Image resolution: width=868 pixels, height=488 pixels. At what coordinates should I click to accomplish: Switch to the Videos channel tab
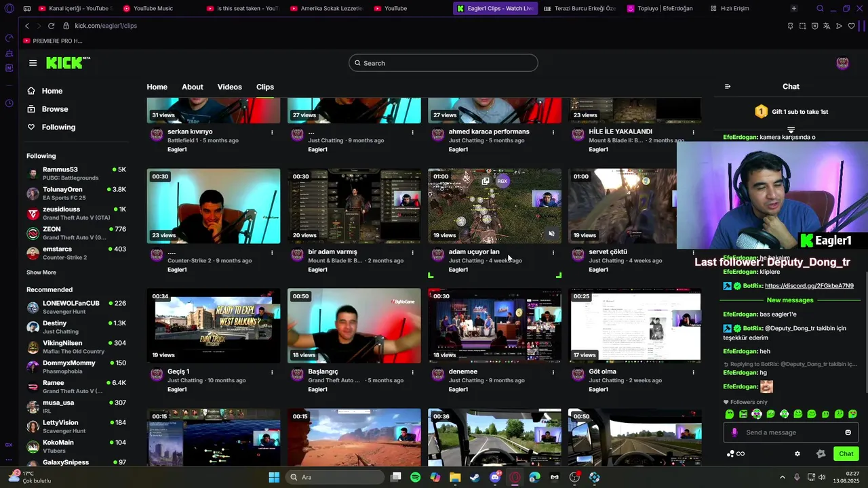click(229, 87)
